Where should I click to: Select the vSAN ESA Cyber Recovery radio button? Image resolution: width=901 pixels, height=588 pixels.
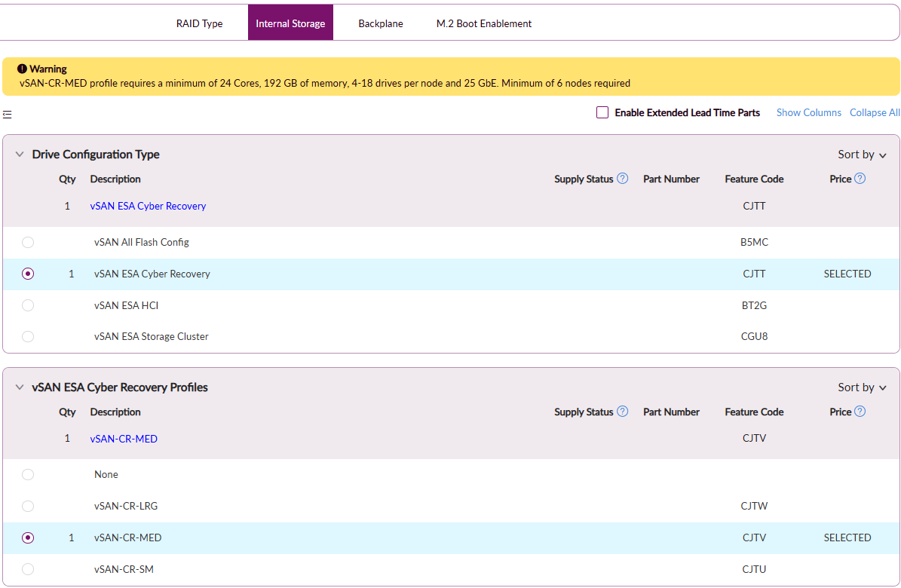(x=28, y=274)
